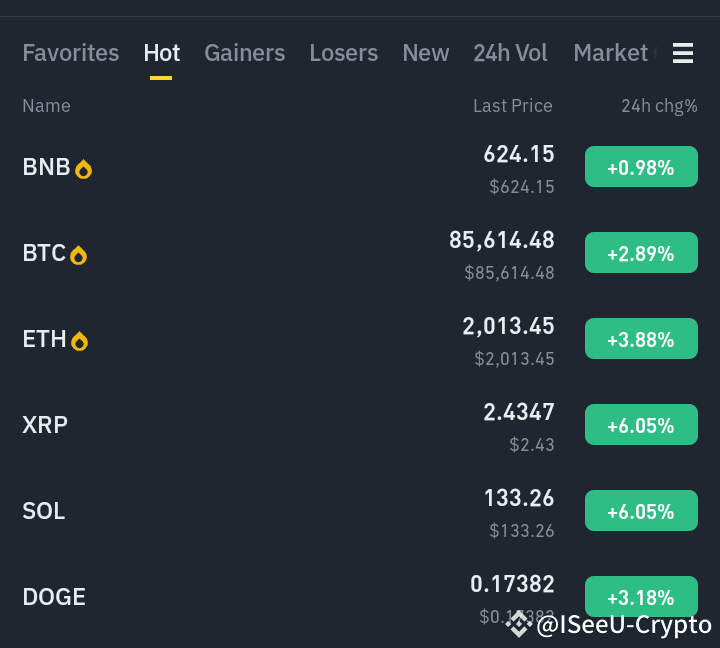The image size is (720, 648).
Task: Click the BNB +0.98% change button
Action: point(641,167)
